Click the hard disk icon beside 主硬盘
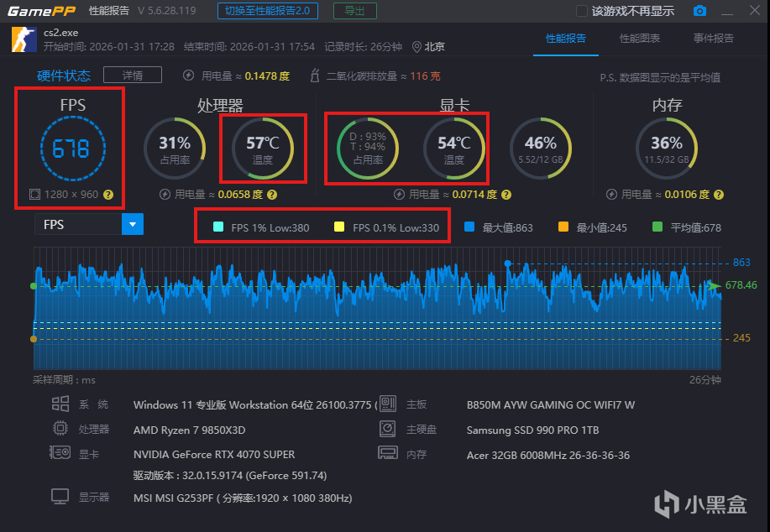 [x=387, y=429]
